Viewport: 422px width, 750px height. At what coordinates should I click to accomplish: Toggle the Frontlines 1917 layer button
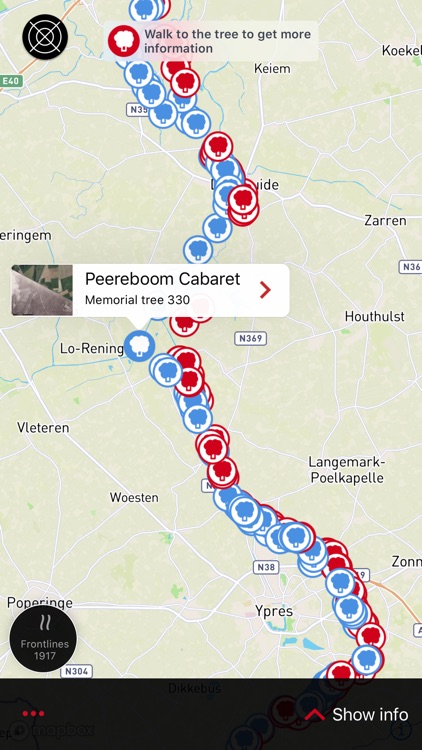click(x=43, y=639)
